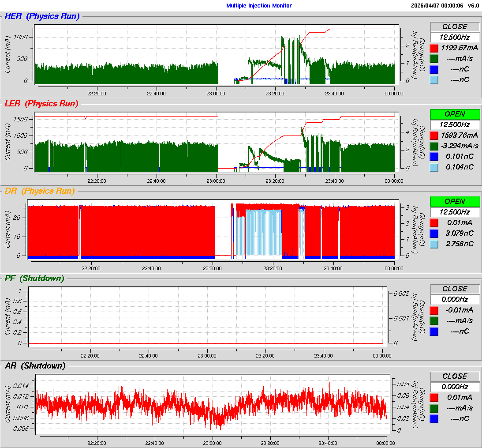The image size is (482, 448).
Task: Select LER light blue swatch beside 0.104nC
Action: (434, 167)
